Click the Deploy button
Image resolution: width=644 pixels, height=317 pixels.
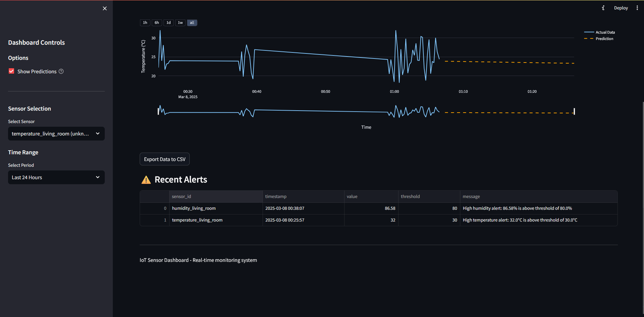click(620, 7)
